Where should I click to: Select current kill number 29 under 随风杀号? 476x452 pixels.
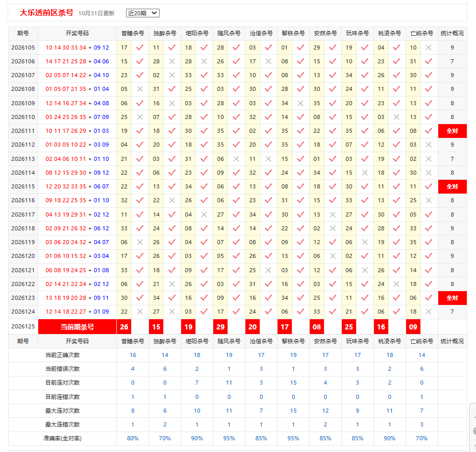220,327
